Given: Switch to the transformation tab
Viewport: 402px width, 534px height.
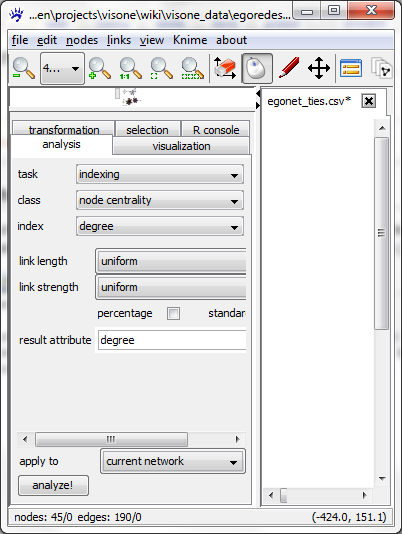Looking at the screenshot, I should pyautogui.click(x=64, y=129).
